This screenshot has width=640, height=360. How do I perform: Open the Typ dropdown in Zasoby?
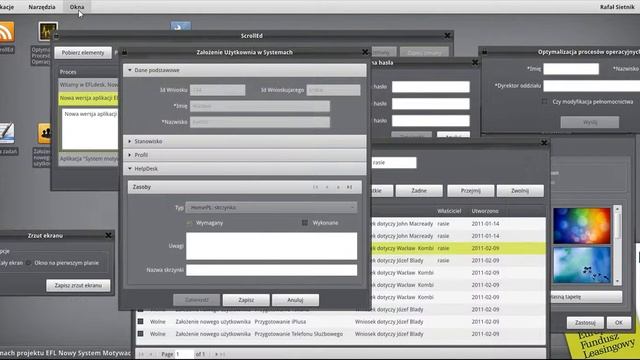pyautogui.click(x=271, y=207)
